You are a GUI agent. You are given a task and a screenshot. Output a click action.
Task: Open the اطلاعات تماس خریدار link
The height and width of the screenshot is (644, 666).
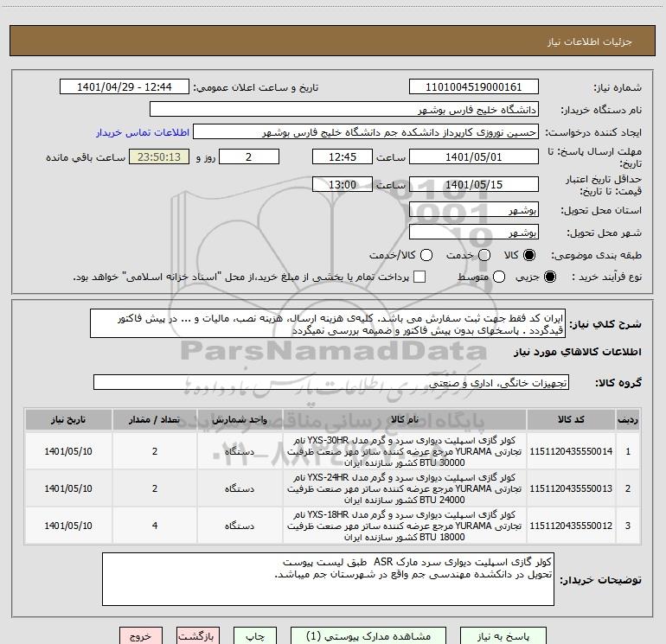coord(143,132)
